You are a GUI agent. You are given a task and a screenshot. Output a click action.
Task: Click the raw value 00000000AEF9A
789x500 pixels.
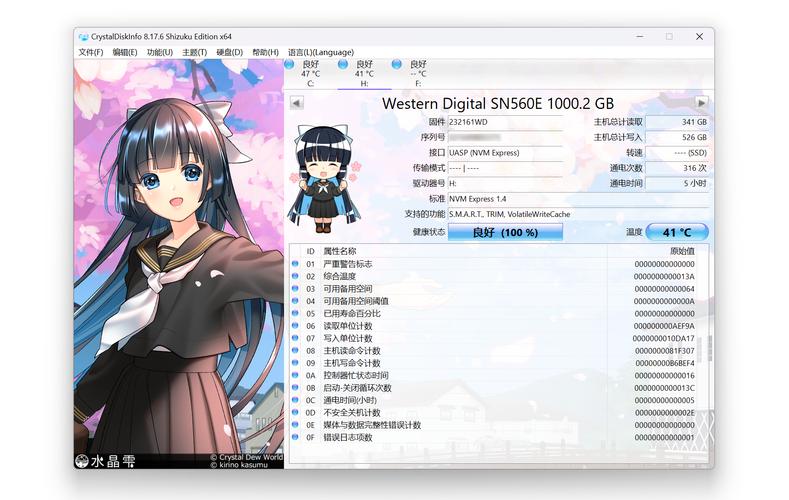(664, 326)
